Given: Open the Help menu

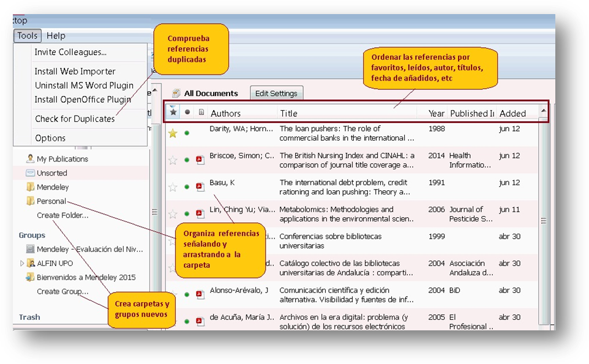Looking at the screenshot, I should point(56,35).
